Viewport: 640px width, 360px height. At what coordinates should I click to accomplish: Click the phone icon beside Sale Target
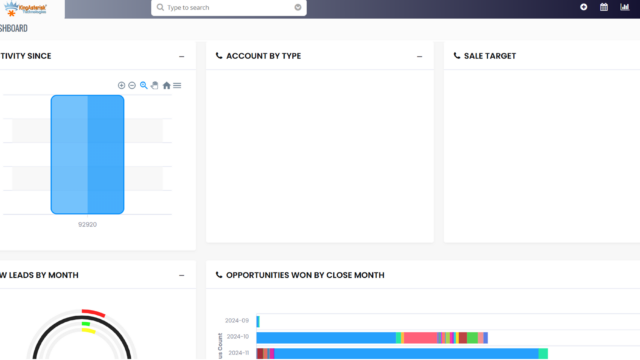(457, 56)
